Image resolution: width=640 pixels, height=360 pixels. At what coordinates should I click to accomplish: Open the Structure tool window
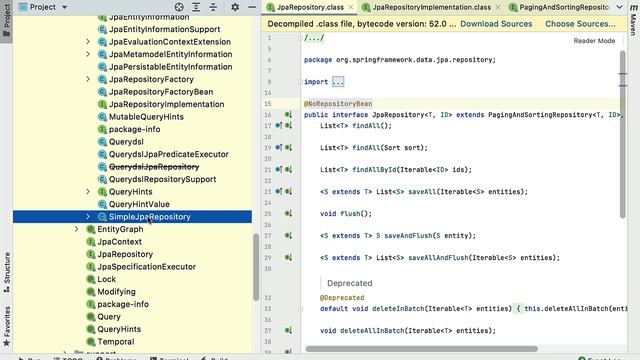coord(7,272)
